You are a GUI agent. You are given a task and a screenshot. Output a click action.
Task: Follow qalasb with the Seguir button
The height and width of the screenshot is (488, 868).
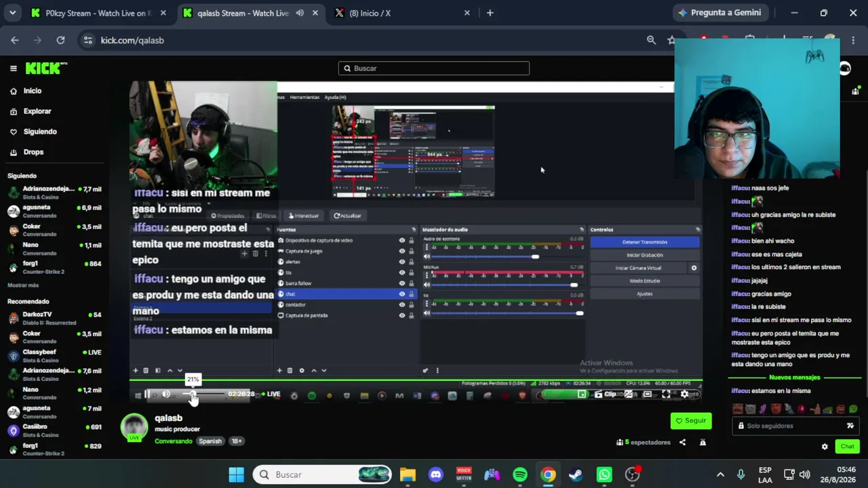click(691, 421)
